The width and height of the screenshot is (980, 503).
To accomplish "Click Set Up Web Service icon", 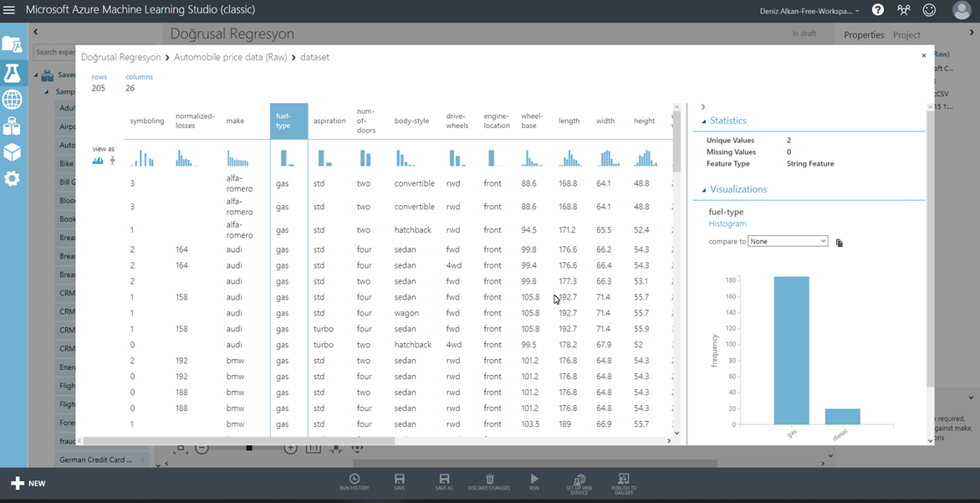I will point(579,484).
